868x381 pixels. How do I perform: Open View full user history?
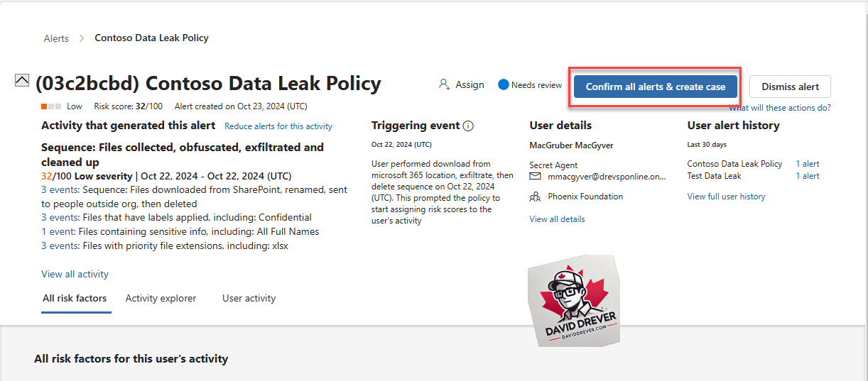pyautogui.click(x=726, y=197)
